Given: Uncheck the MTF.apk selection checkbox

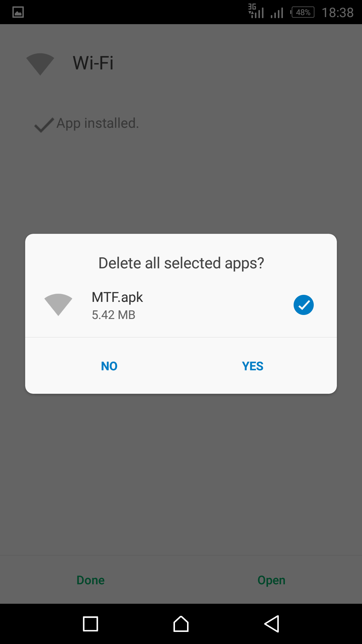Looking at the screenshot, I should [303, 305].
